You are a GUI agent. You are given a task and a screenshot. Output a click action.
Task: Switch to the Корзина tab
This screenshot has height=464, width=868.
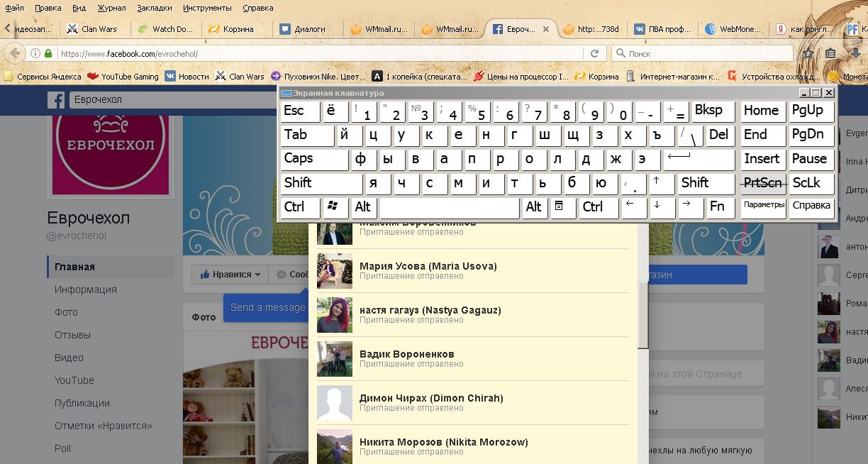[x=236, y=29]
